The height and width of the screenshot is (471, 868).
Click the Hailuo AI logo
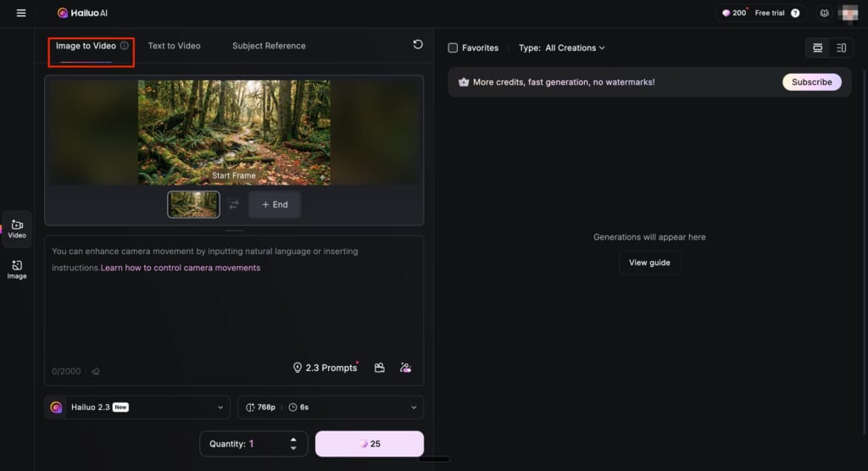coord(82,13)
